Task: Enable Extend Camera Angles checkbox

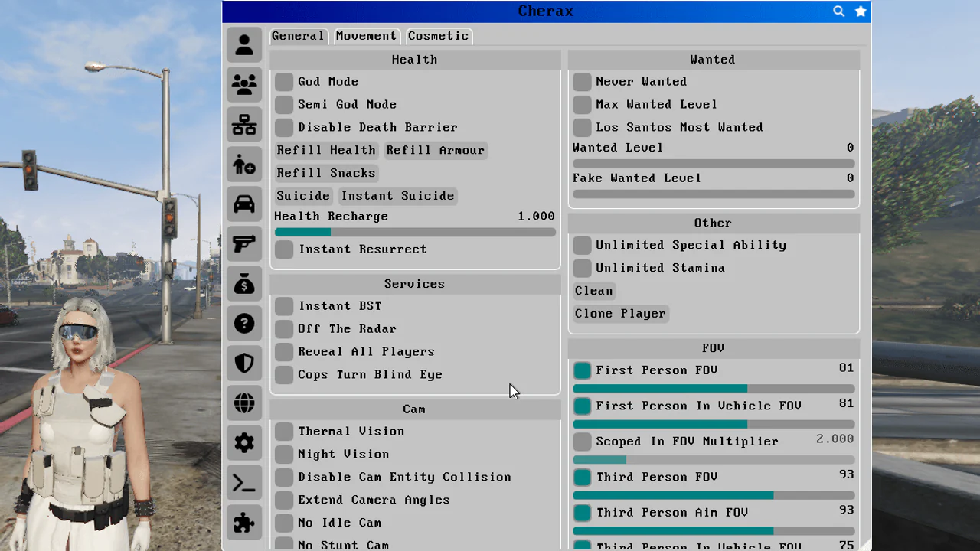Action: [x=284, y=500]
